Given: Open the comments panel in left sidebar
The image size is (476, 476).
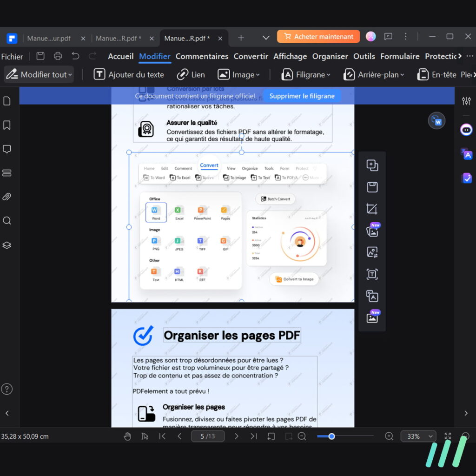Looking at the screenshot, I should point(7,149).
